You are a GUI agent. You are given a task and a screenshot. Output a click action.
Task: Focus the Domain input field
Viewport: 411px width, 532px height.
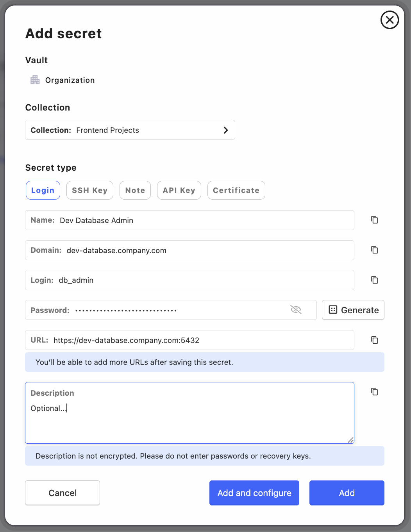(189, 250)
